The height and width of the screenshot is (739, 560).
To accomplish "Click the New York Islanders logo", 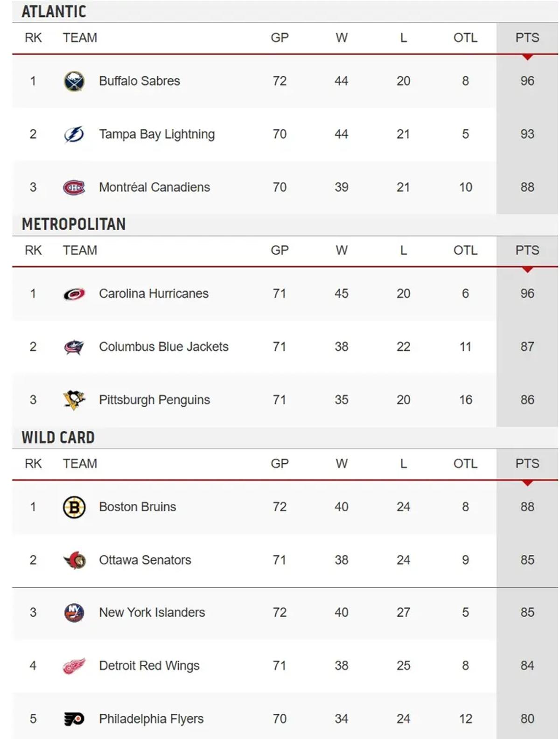I will tap(74, 613).
